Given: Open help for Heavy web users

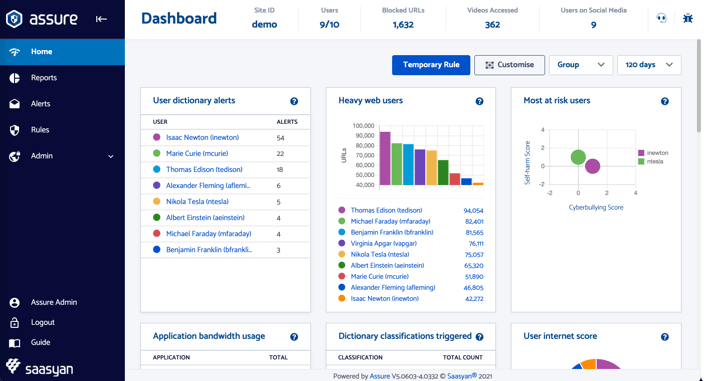Looking at the screenshot, I should coord(480,101).
